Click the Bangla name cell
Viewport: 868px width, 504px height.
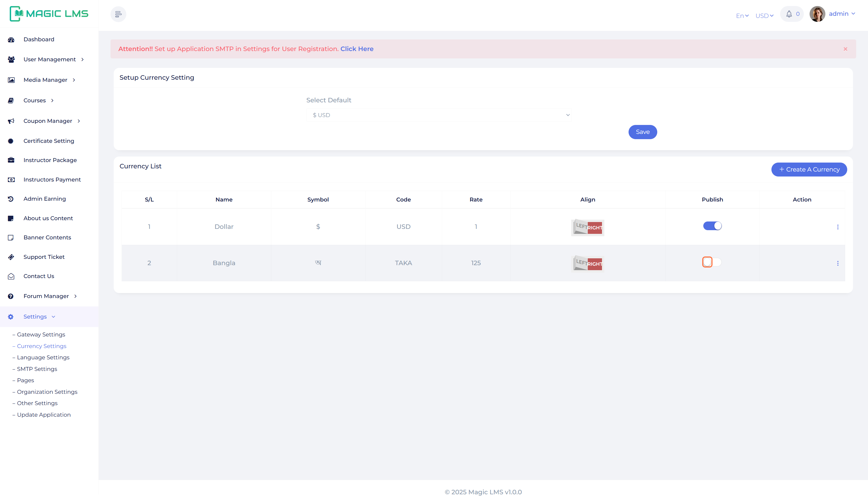224,263
